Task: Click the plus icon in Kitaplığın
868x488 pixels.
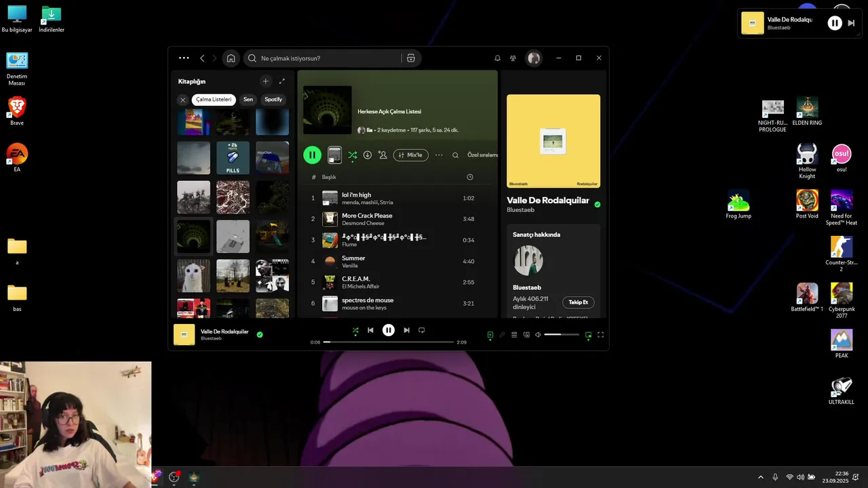Action: (265, 81)
